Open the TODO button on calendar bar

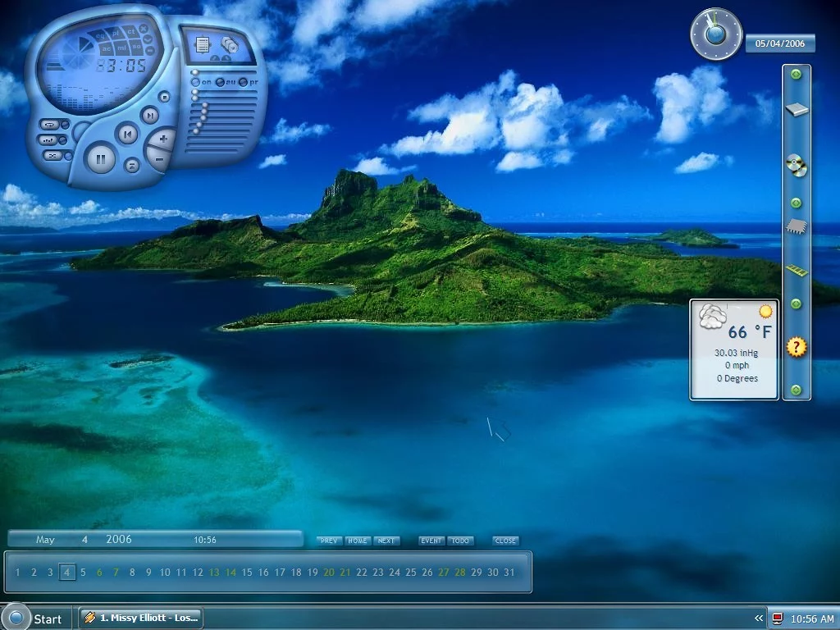point(460,541)
